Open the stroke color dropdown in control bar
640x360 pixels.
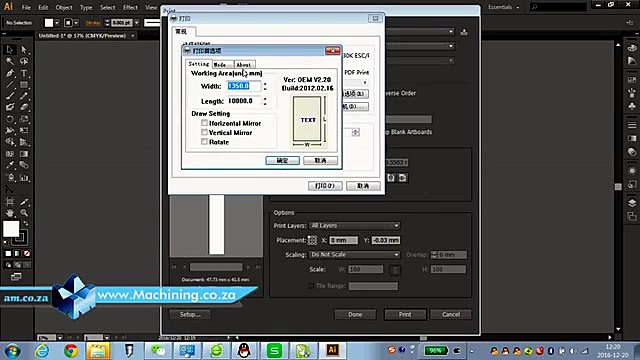(x=76, y=23)
